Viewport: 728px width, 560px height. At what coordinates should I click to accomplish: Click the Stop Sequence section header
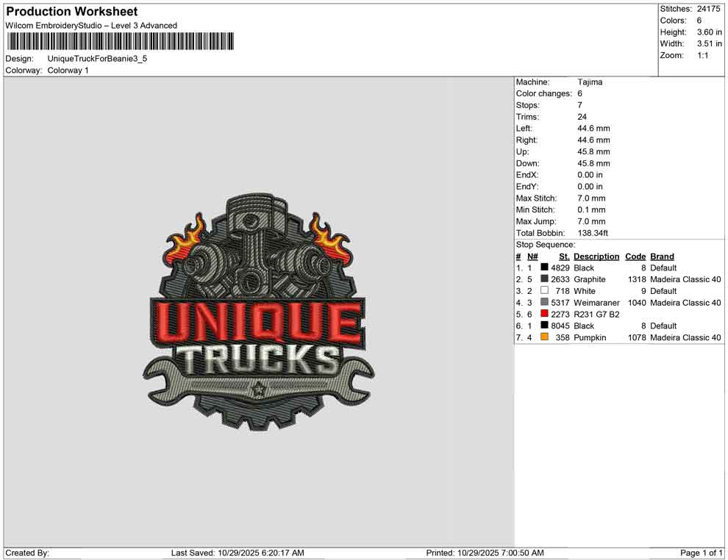point(545,244)
